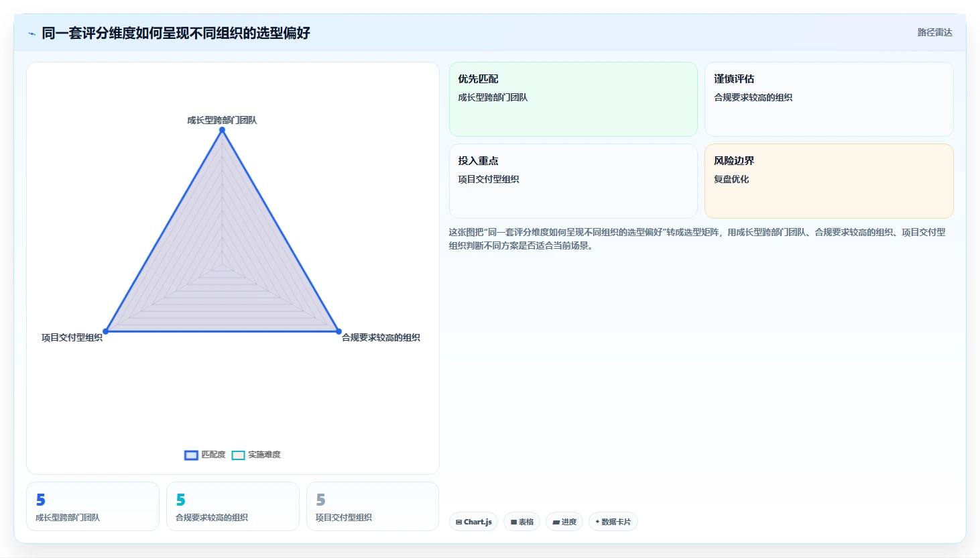Click the 表格 chip icon

click(513, 522)
